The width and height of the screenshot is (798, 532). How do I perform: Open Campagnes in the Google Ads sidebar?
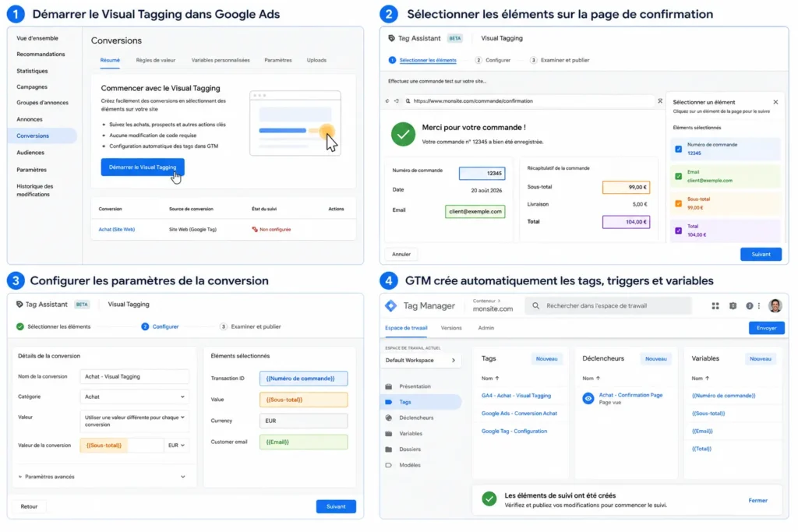(x=31, y=87)
